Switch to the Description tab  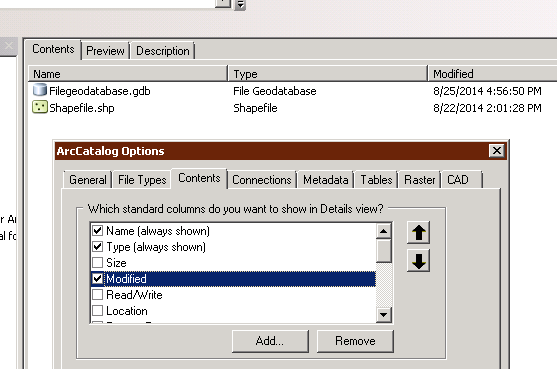pos(163,51)
